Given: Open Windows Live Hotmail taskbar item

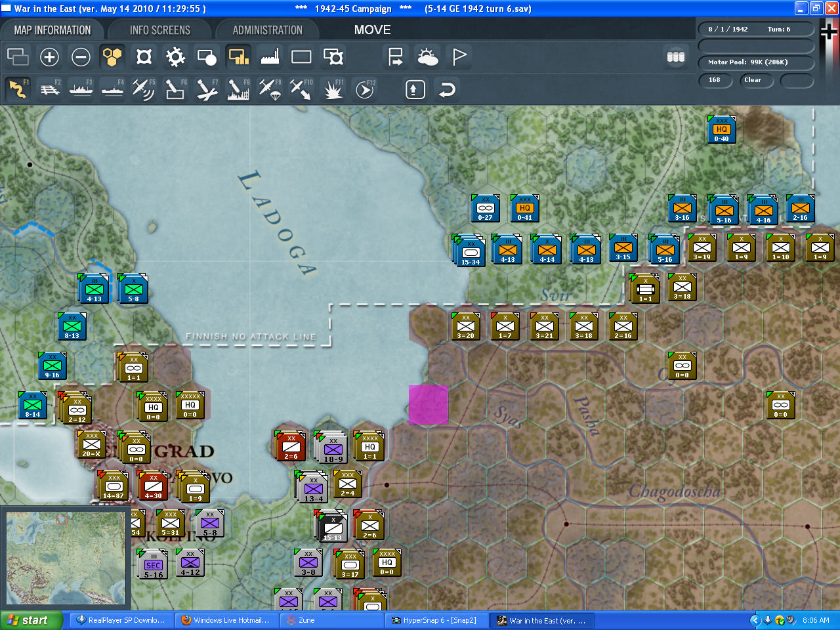Looking at the screenshot, I should (225, 620).
